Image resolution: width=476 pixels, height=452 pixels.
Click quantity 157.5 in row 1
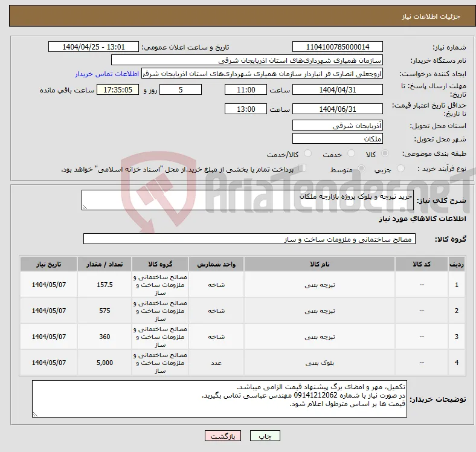[x=105, y=285]
